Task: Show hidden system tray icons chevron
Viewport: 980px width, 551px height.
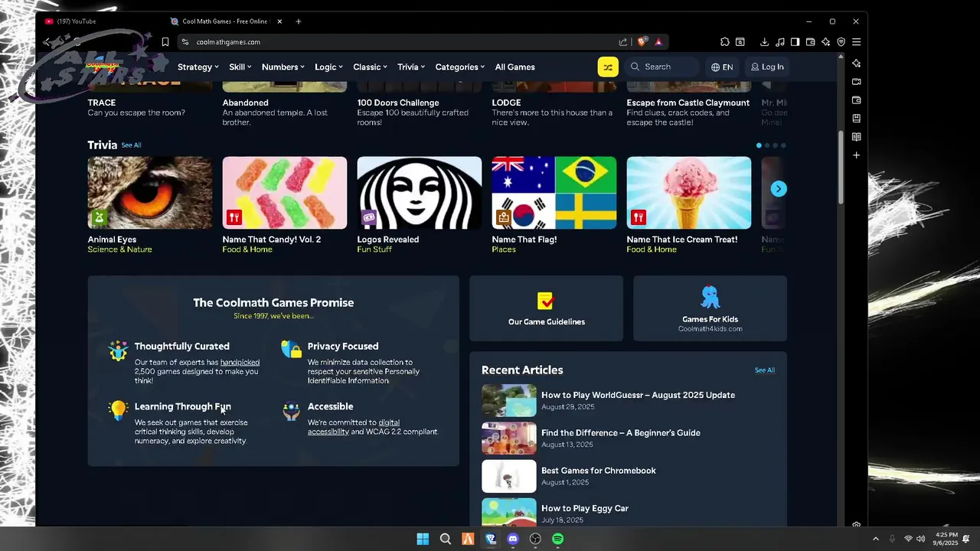Action: pyautogui.click(x=876, y=539)
